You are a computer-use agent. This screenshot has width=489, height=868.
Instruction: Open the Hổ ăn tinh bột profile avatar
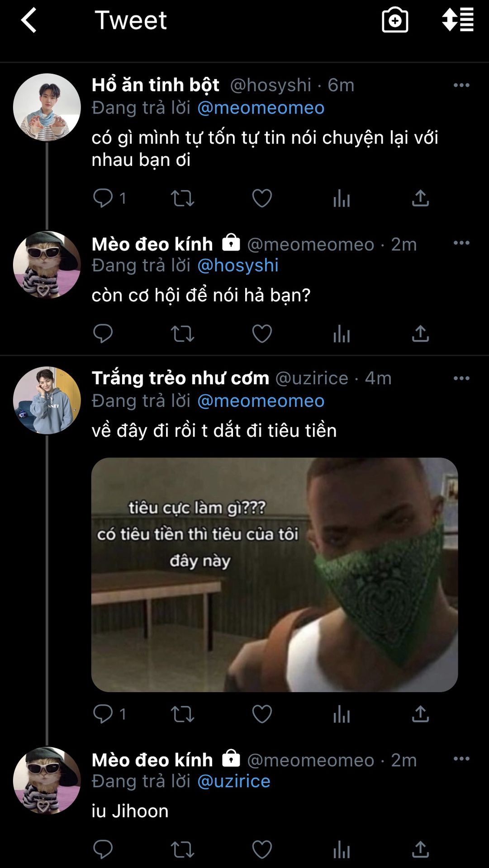click(47, 108)
